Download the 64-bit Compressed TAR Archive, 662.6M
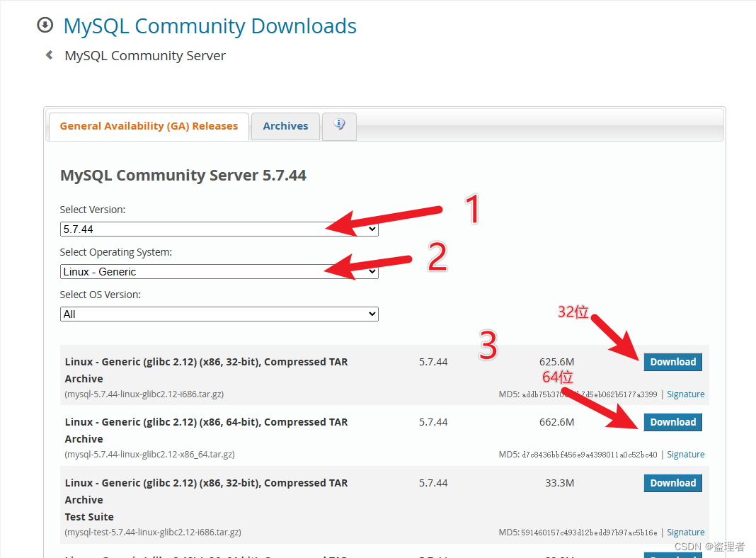 [x=672, y=422]
